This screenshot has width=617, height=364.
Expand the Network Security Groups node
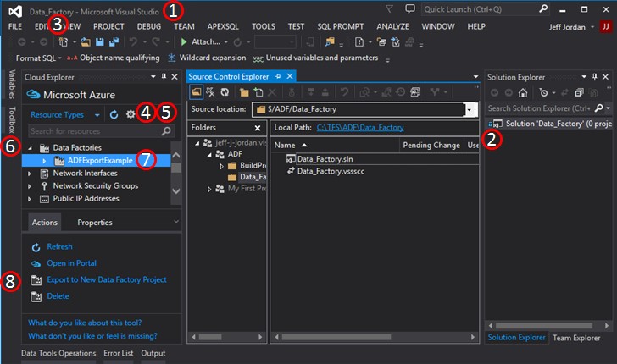coord(29,186)
